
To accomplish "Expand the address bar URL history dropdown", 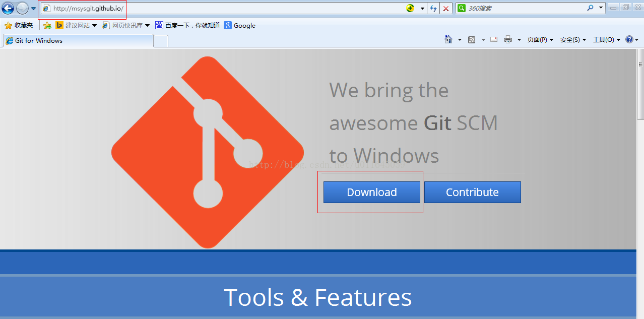I will [422, 9].
